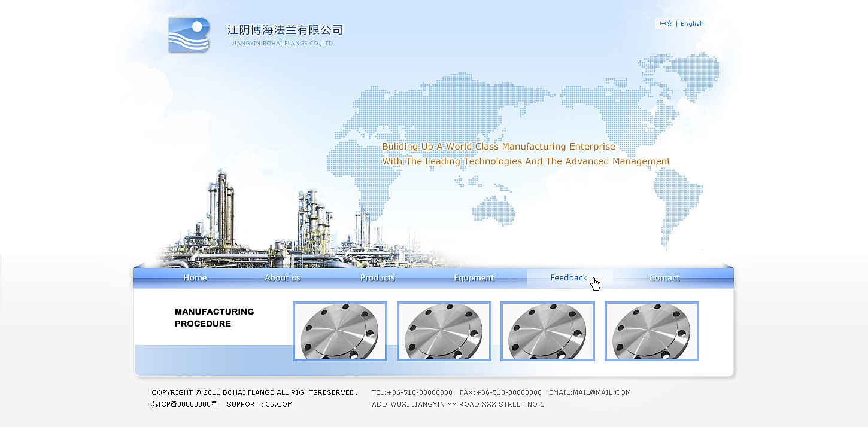Image resolution: width=868 pixels, height=427 pixels.
Task: Click the 'With The Leading Technologies' slogan line
Action: (526, 161)
